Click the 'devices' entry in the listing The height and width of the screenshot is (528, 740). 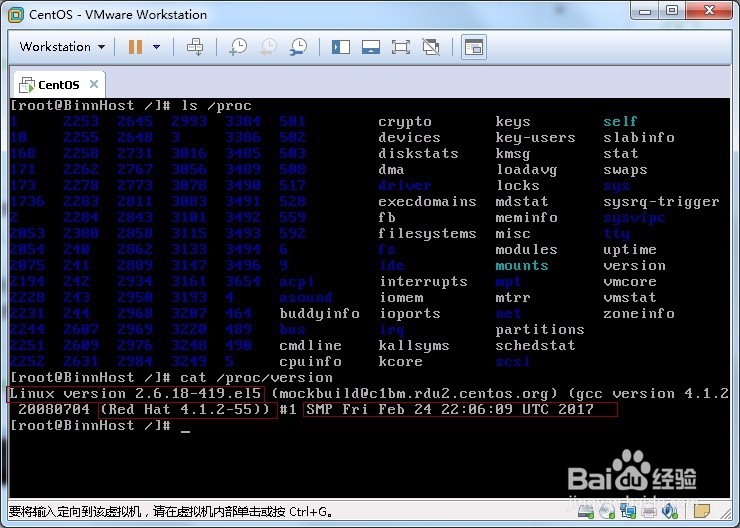pyautogui.click(x=409, y=137)
